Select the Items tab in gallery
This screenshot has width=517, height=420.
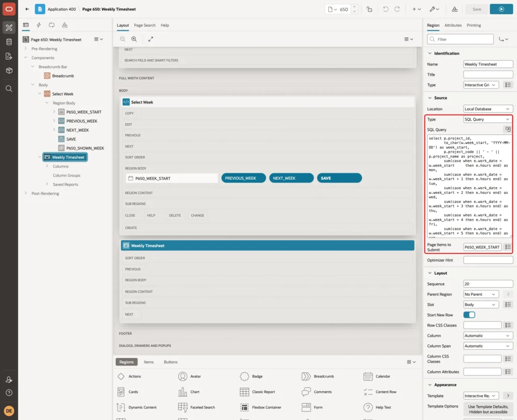149,361
